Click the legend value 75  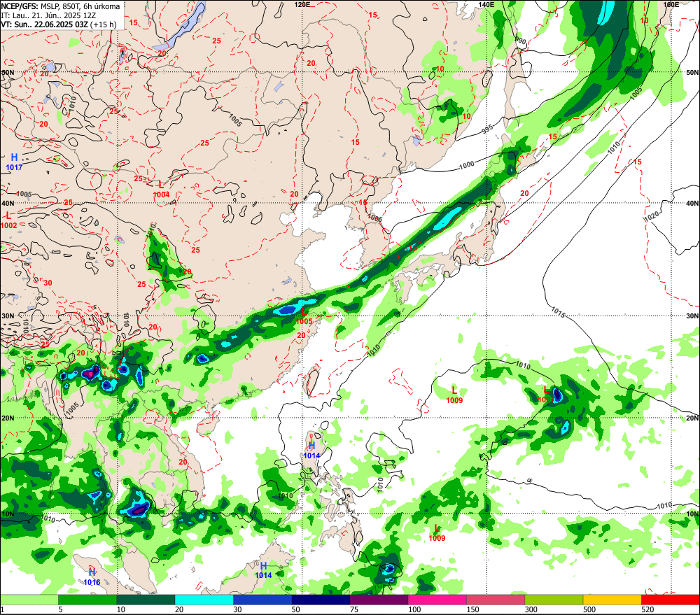pos(354,609)
